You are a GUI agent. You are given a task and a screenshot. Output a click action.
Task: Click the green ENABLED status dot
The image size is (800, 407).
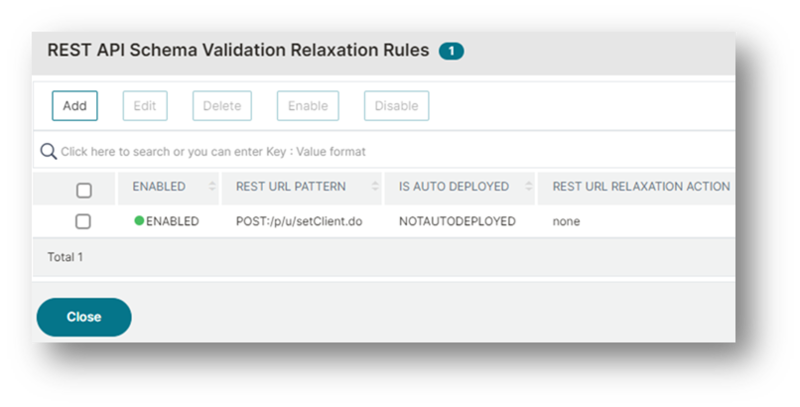coord(139,220)
